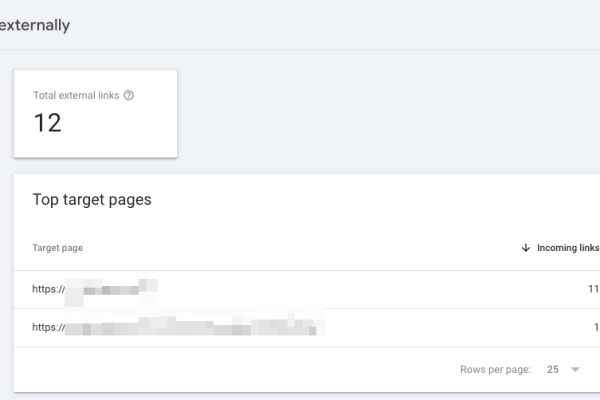Click the Total external links label text

point(76,96)
